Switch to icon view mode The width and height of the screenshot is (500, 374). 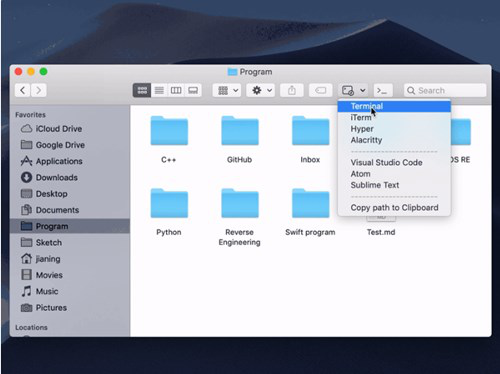142,90
